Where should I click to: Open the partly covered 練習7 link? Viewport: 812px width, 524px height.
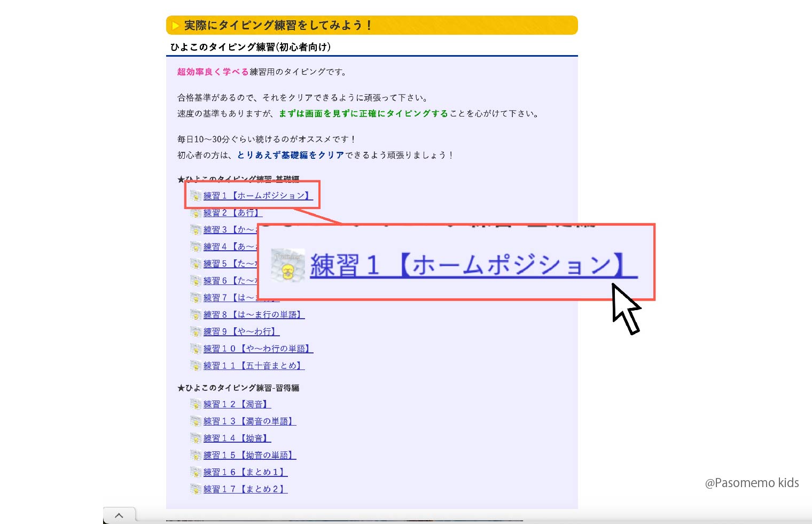230,298
